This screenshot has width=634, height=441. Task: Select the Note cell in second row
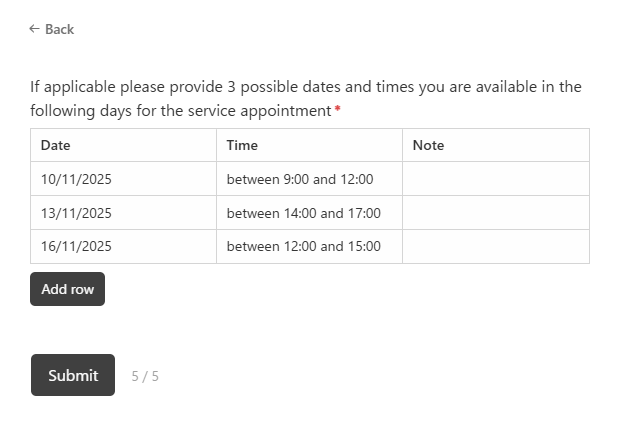495,213
